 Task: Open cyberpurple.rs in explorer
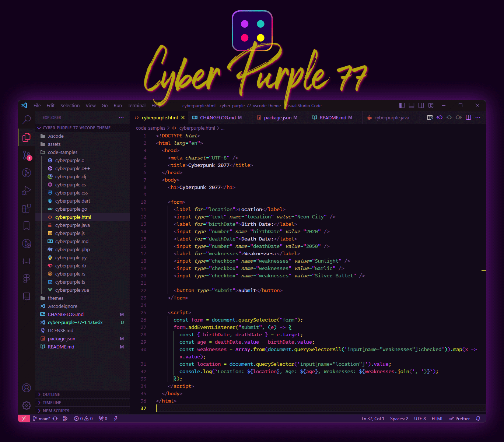[83, 274]
